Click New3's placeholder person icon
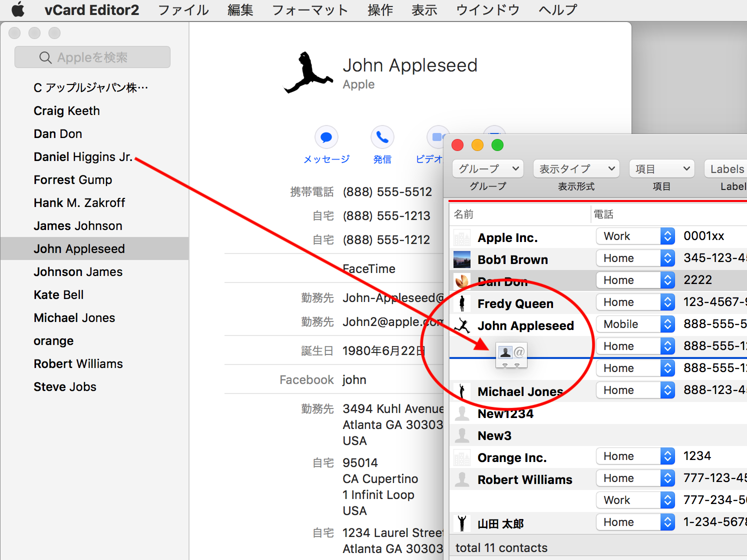 (462, 436)
